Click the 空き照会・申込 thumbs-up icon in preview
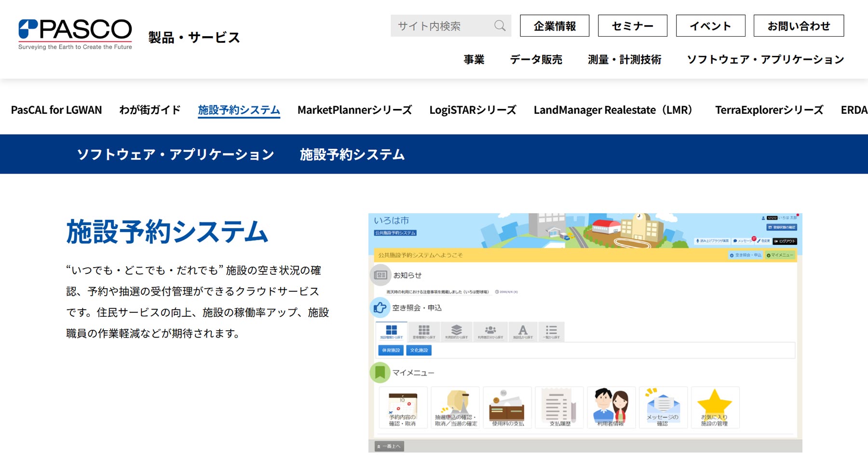Screen dimensions: 868x473 pyautogui.click(x=380, y=308)
